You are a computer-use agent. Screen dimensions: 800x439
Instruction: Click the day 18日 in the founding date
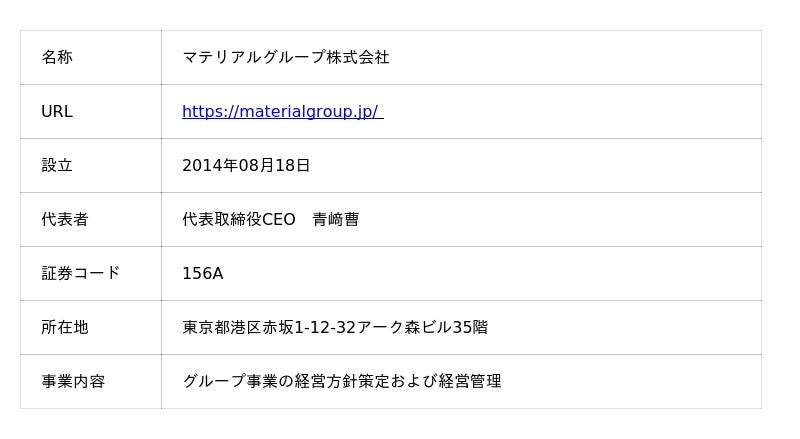pos(292,166)
